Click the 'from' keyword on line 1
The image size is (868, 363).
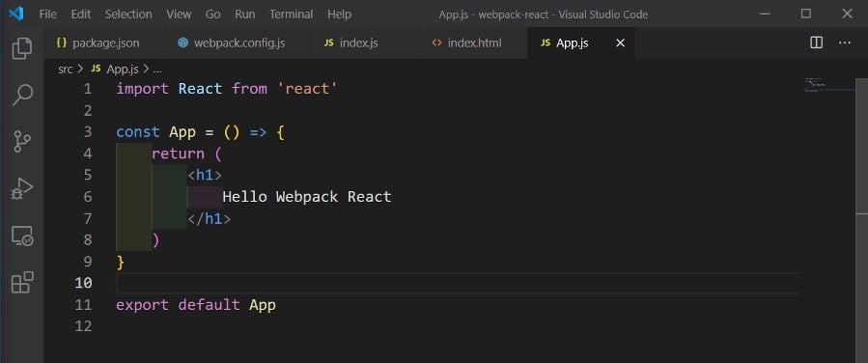249,89
